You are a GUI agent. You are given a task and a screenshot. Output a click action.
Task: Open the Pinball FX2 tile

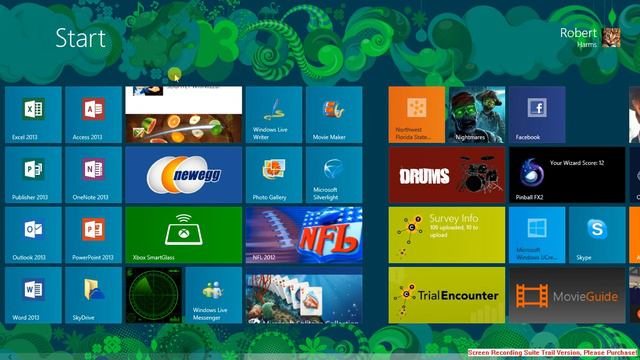tap(567, 175)
